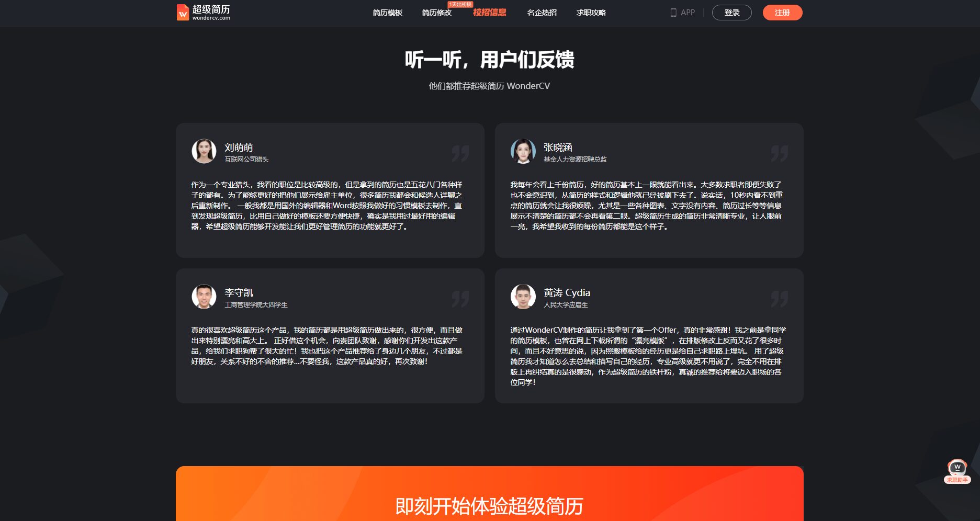Click the quote mark on 李守凯's card
The width and height of the screenshot is (980, 521).
[460, 300]
